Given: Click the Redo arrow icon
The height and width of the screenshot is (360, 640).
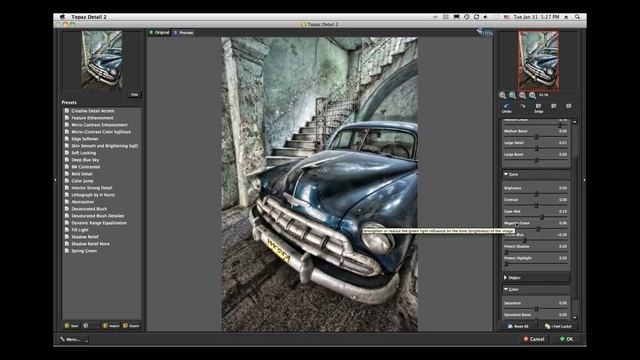Looking at the screenshot, I should [523, 106].
